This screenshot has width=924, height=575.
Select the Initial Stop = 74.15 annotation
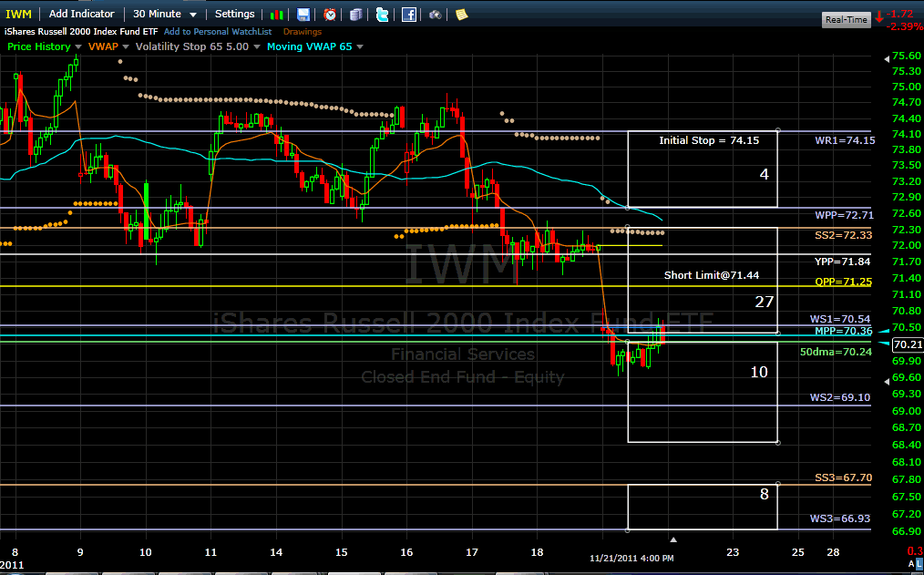[709, 140]
